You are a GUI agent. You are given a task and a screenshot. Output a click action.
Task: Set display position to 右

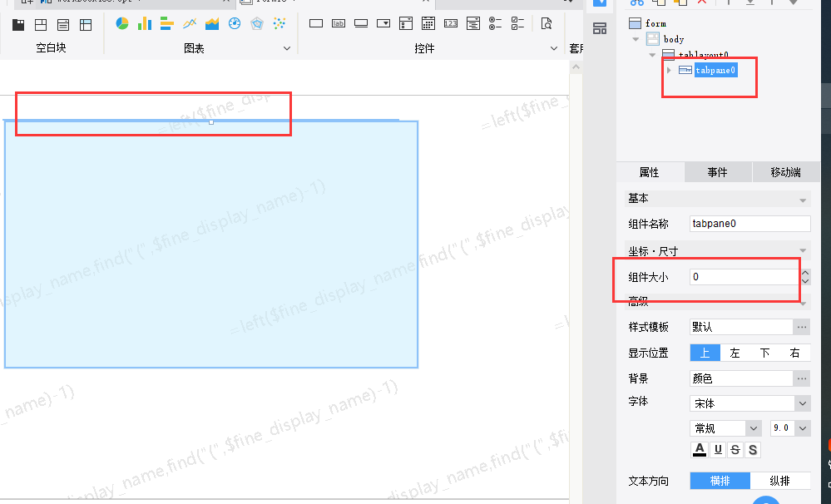point(795,353)
